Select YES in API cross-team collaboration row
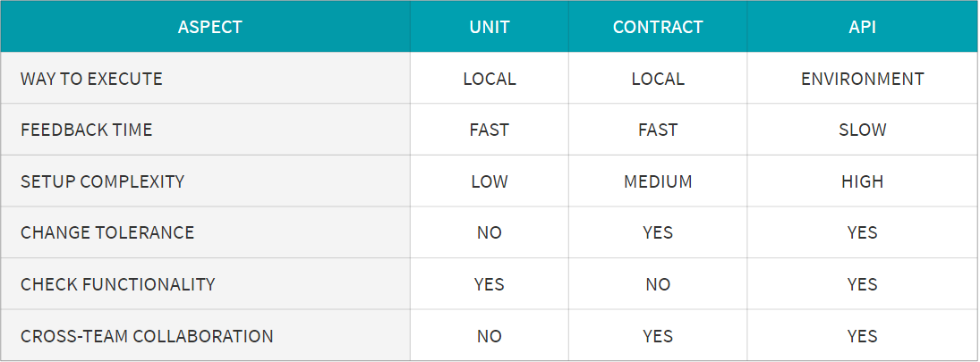This screenshot has width=980, height=362. (863, 336)
